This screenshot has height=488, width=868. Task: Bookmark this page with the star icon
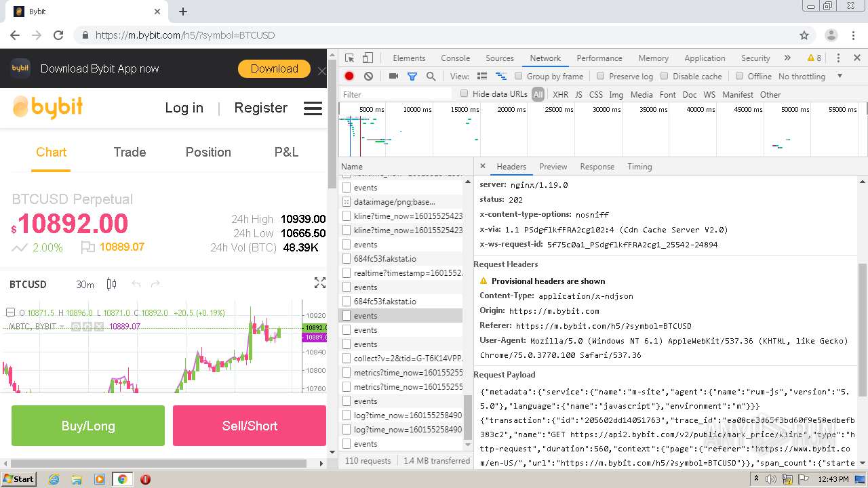pos(804,35)
